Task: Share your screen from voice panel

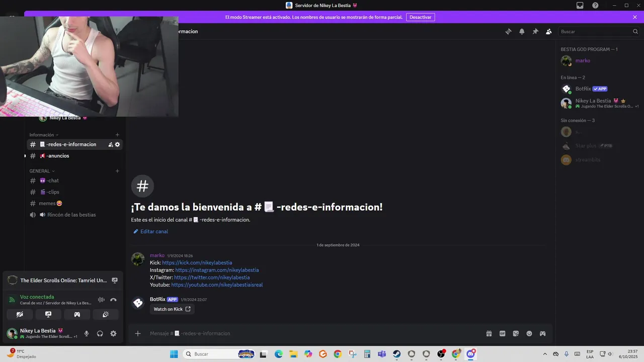Action: [48, 314]
